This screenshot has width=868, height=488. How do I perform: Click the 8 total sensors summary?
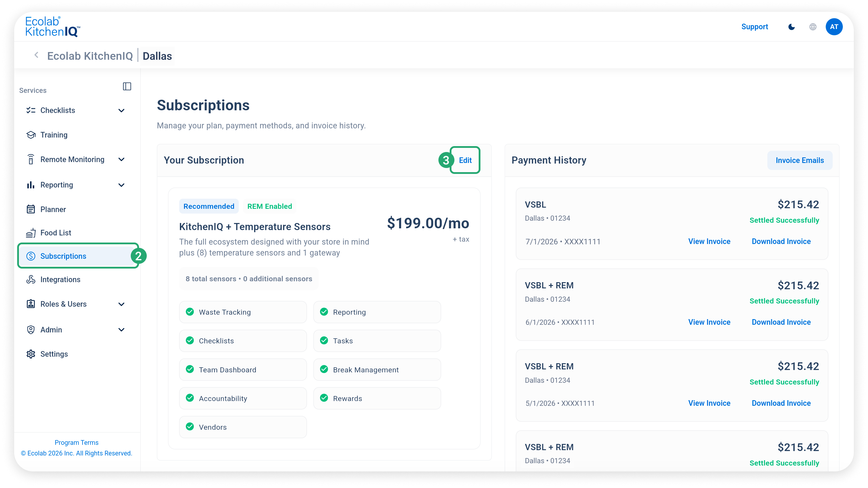point(249,279)
